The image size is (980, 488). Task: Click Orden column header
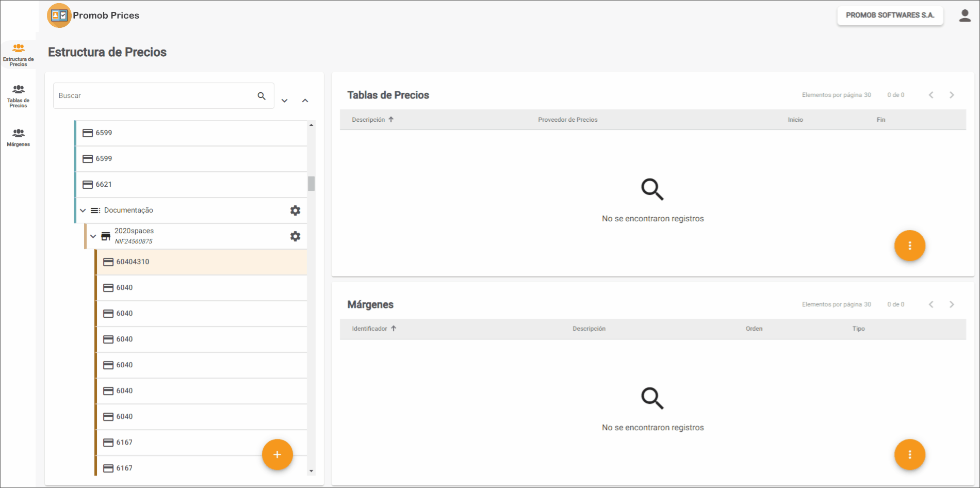pos(754,329)
